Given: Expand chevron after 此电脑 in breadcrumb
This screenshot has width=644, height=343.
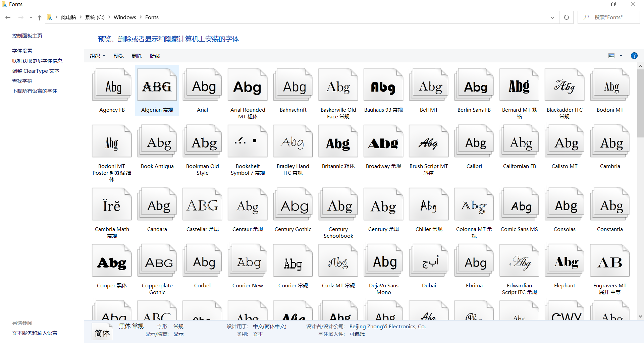Looking at the screenshot, I should coord(81,17).
